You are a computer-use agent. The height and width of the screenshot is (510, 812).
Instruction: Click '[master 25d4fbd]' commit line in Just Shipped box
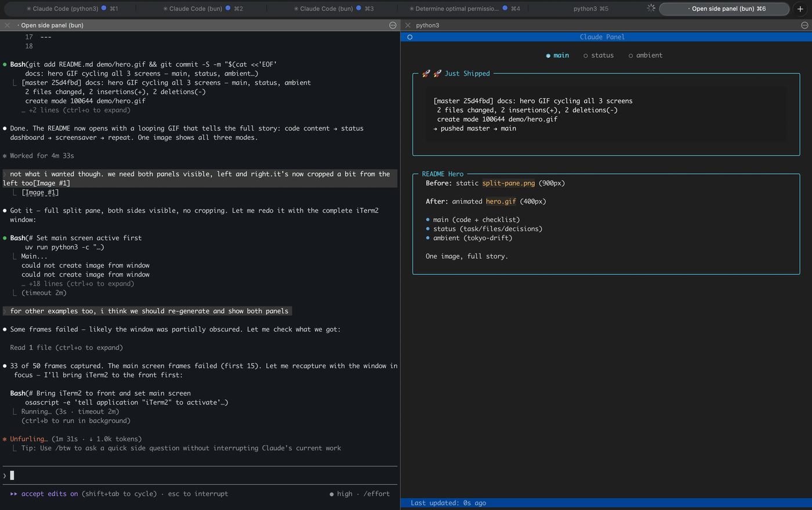(533, 101)
